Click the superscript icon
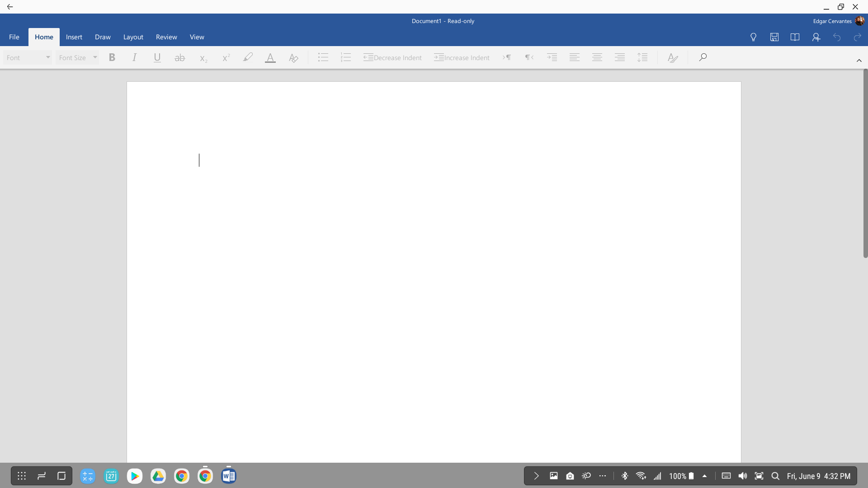This screenshot has height=488, width=868. point(226,57)
